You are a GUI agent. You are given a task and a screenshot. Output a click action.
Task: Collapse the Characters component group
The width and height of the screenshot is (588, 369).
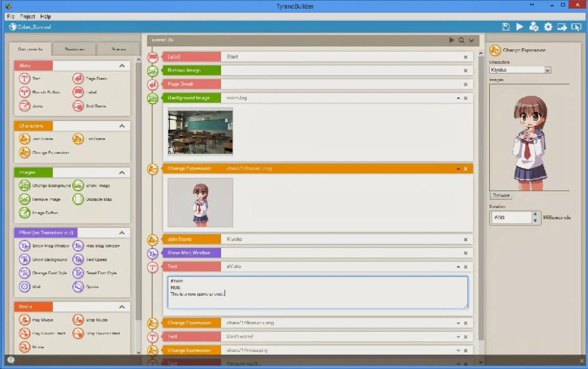pos(122,126)
